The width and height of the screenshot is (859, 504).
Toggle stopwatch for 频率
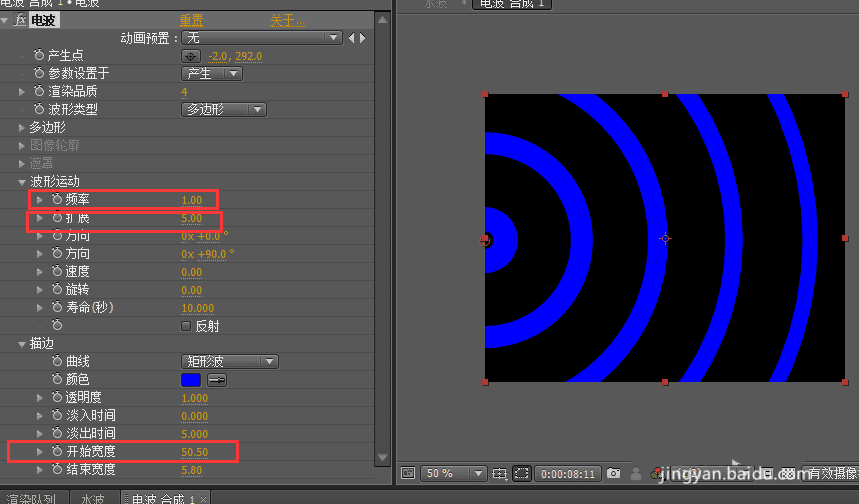pos(57,199)
